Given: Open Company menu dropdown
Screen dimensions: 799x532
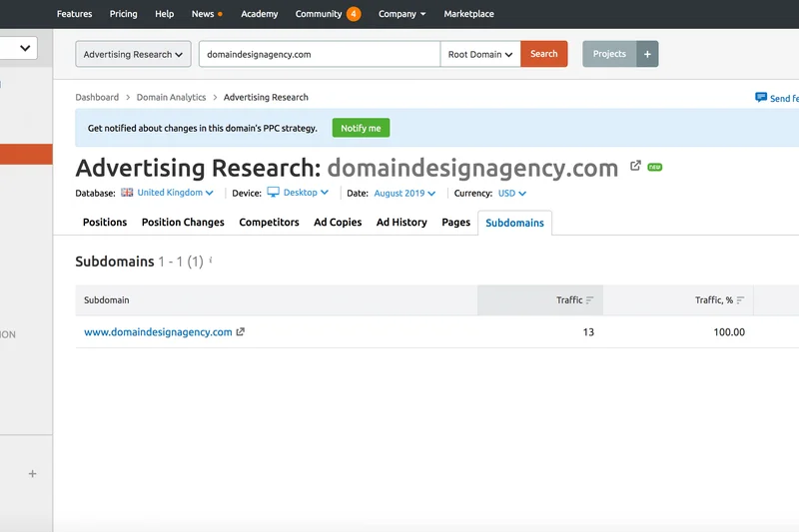Looking at the screenshot, I should (402, 14).
